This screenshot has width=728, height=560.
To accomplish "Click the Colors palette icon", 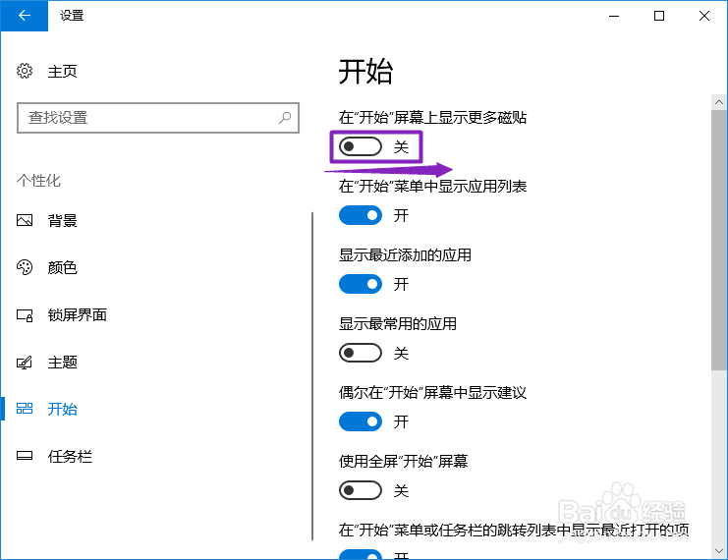I will point(25,267).
